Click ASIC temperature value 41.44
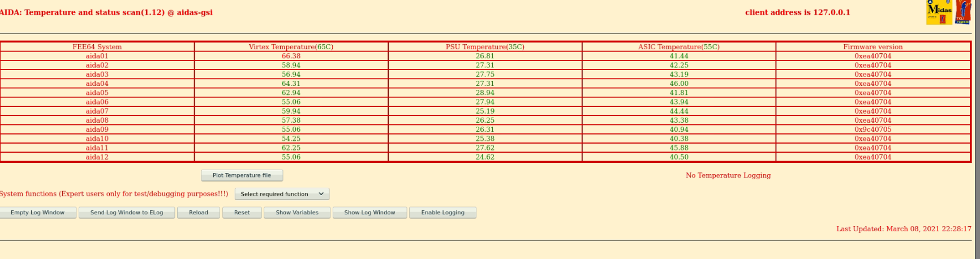980x259 pixels. click(679, 56)
